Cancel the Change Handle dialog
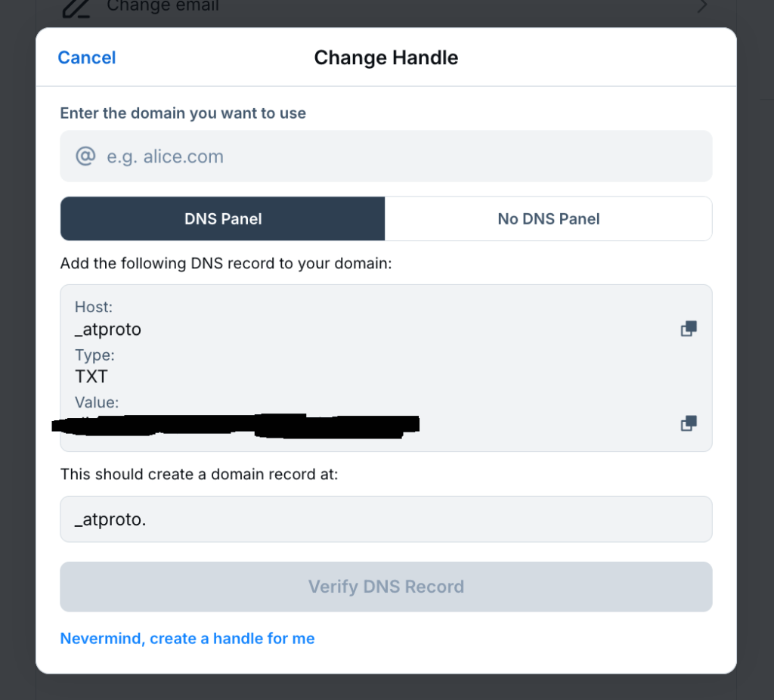The image size is (774, 700). 86,57
